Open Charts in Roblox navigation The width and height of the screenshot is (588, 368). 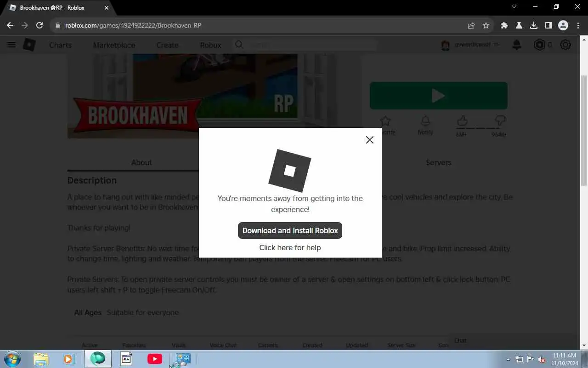point(60,45)
